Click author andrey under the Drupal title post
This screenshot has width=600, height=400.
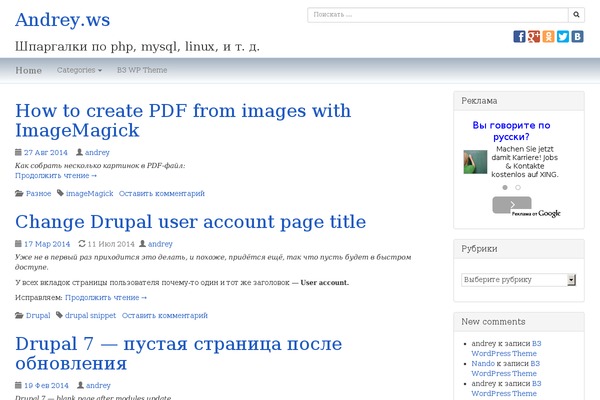(160, 244)
